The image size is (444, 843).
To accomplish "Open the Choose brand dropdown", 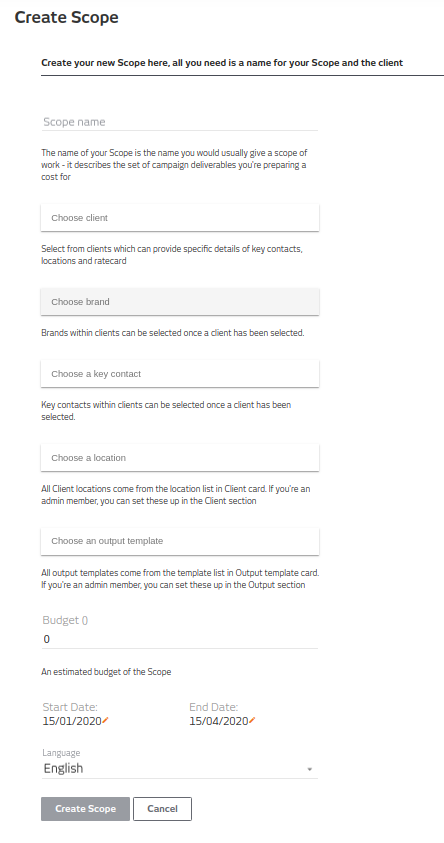I will pos(180,302).
